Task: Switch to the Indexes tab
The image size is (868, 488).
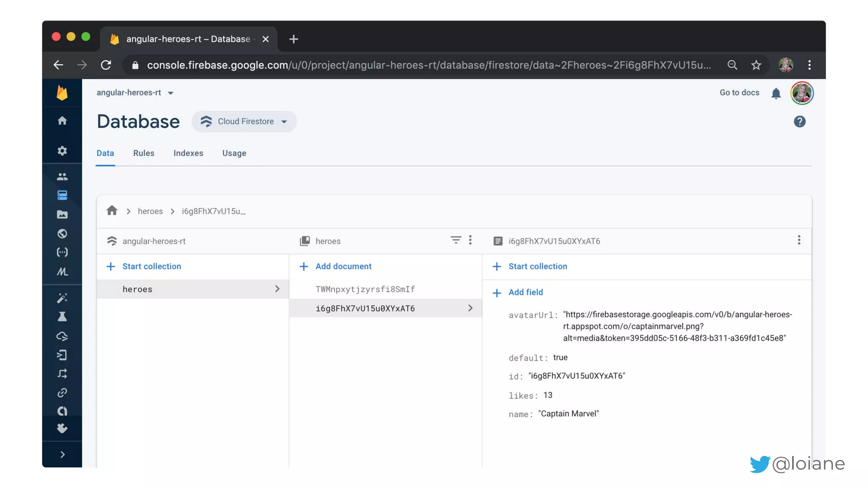Action: click(188, 153)
